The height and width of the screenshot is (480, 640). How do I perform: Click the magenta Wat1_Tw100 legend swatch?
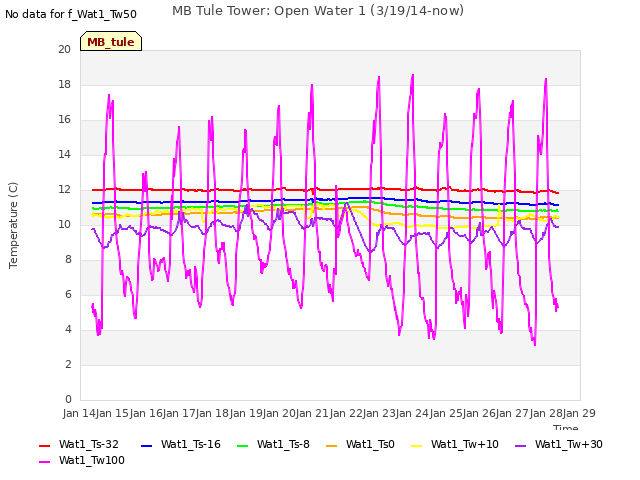[44, 462]
